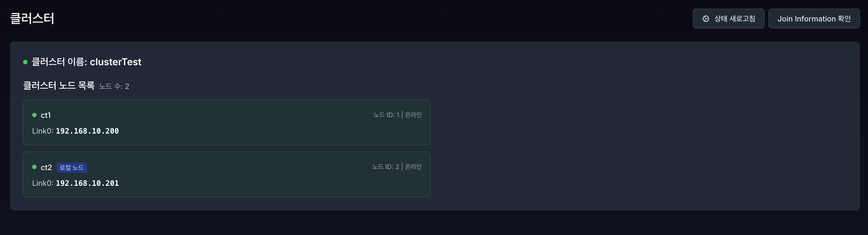Screen dimensions: 868x235
Task: Click the 로컬 노드 badge
Action: click(72, 168)
